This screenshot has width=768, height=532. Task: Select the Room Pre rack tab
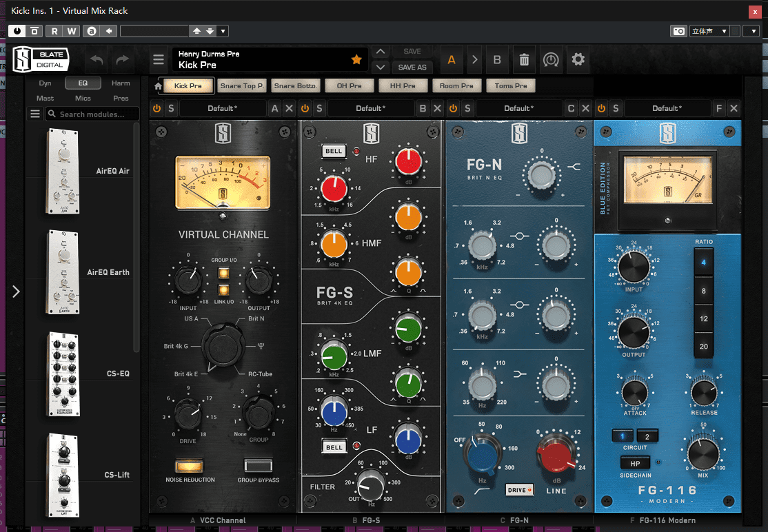coord(456,85)
